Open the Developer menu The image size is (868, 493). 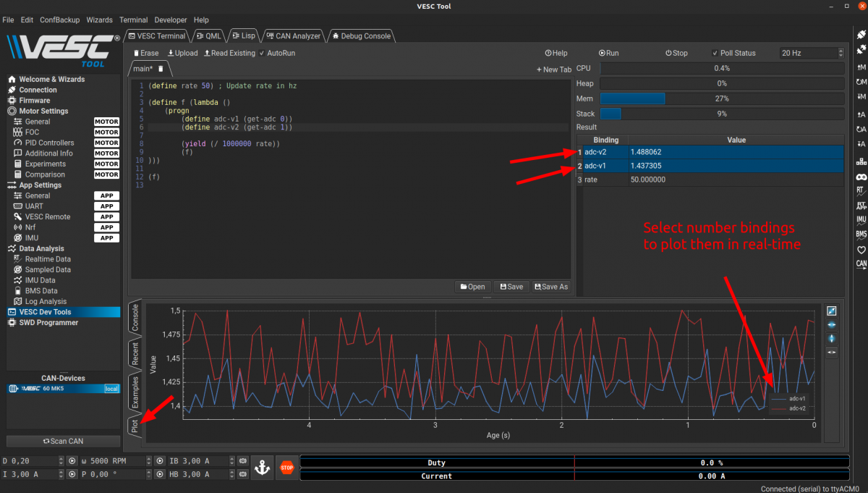coord(170,20)
